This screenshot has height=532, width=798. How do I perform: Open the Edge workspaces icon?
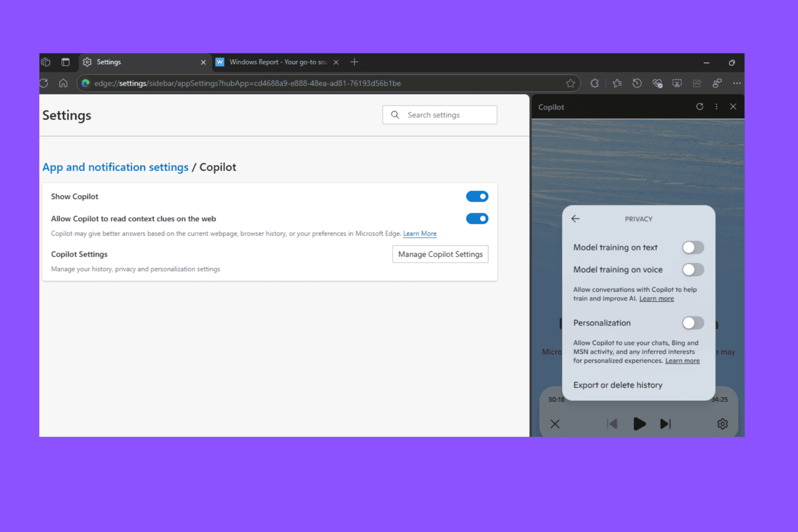click(x=46, y=62)
